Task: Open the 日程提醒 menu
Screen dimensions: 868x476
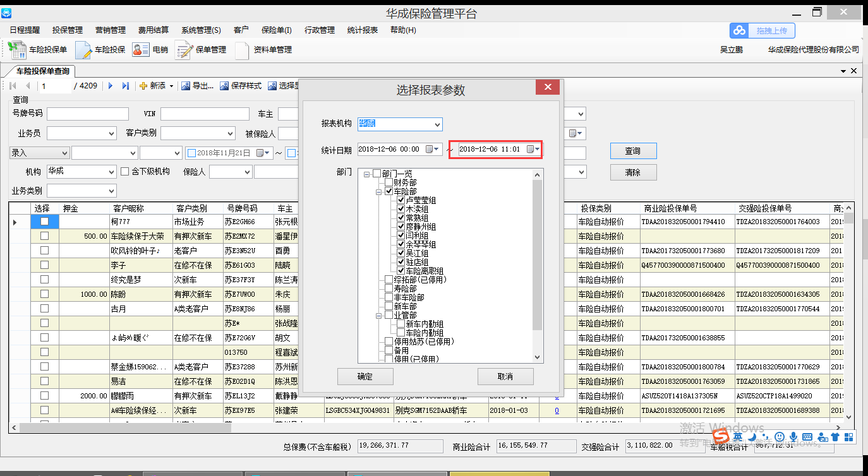Action: [25, 30]
